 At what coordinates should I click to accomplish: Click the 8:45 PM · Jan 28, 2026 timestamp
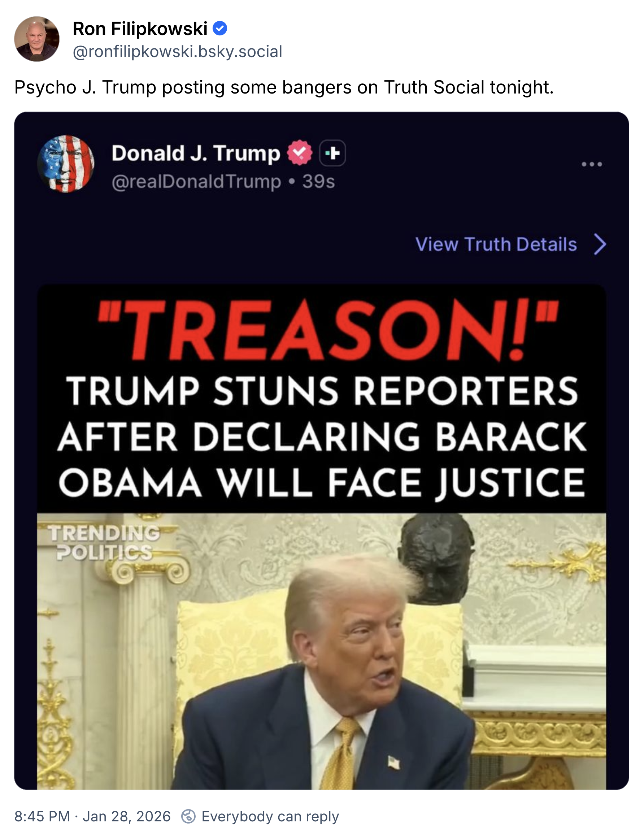coord(92,816)
